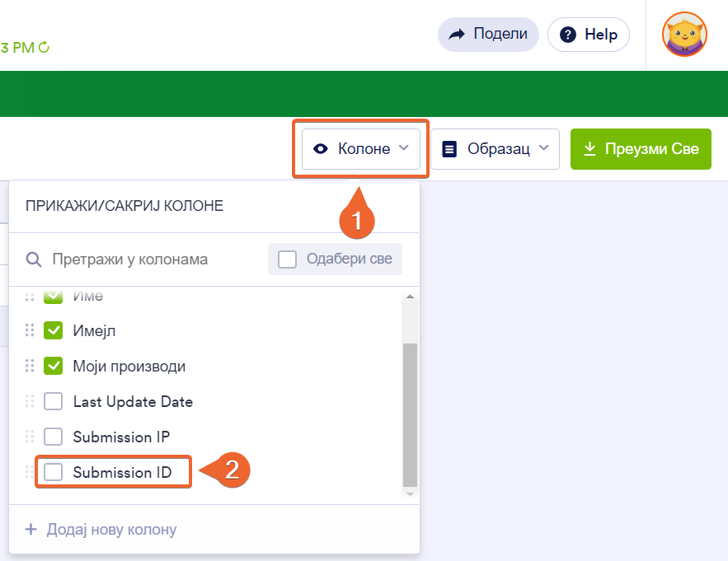Select the Submission IP column entry
Viewport: 728px width, 561px height.
(x=121, y=437)
